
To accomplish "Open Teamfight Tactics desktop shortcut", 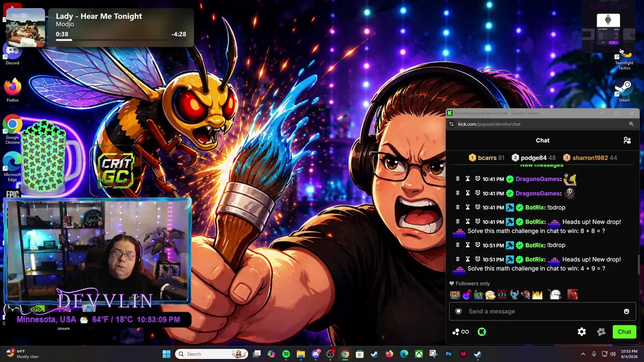I will 624,59.
